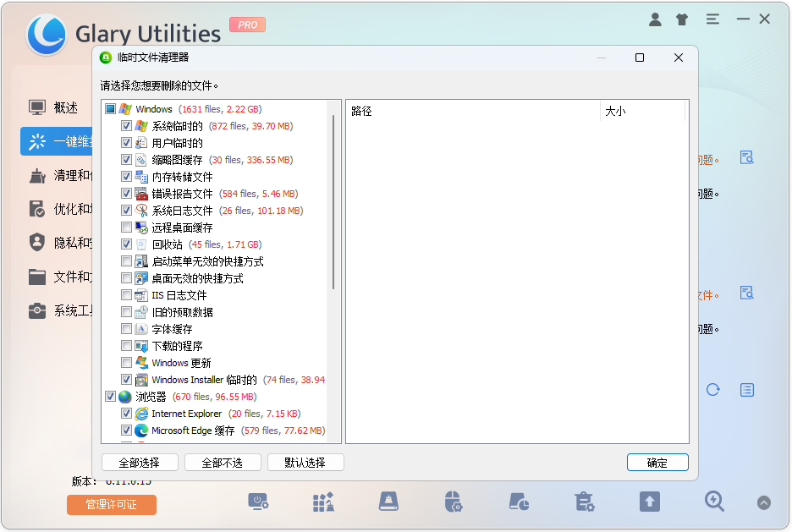This screenshot has height=532, width=792.
Task: Collapse the bottom toolbar with the chevron icon
Action: (x=763, y=502)
